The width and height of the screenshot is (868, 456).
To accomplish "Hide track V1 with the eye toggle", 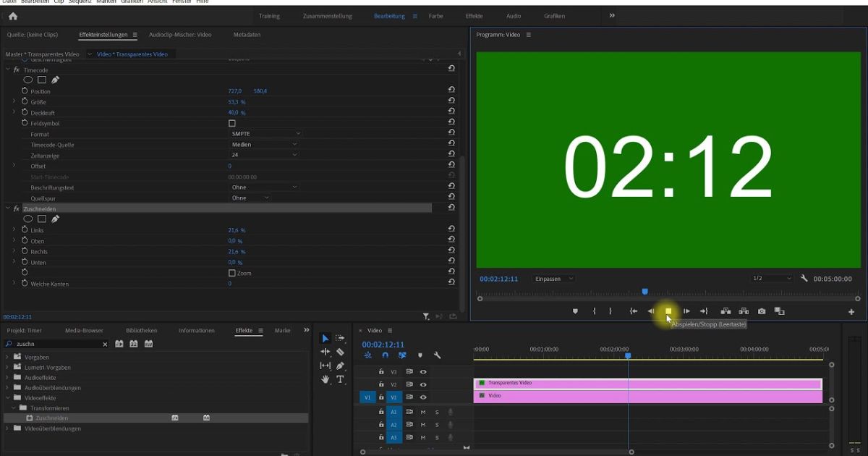I will click(423, 397).
